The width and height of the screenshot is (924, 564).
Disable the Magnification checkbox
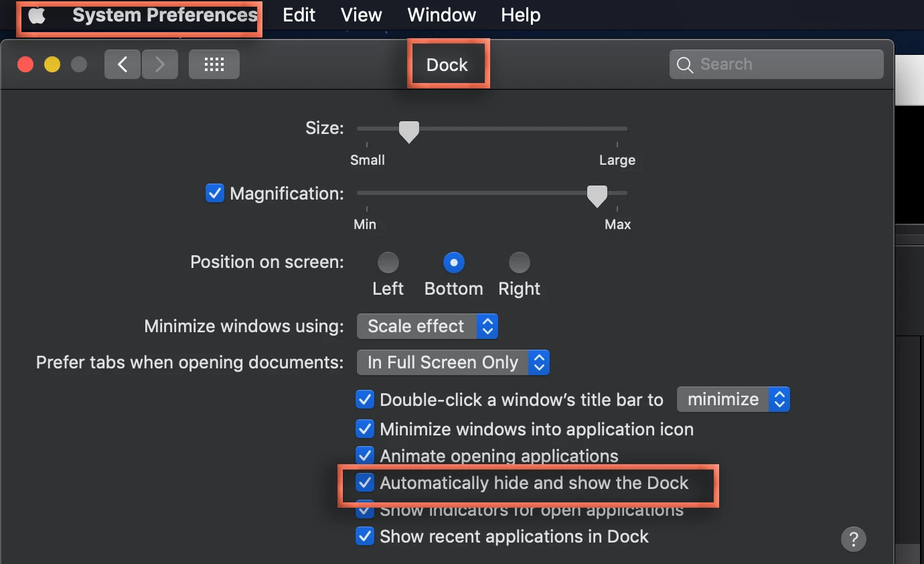[214, 194]
